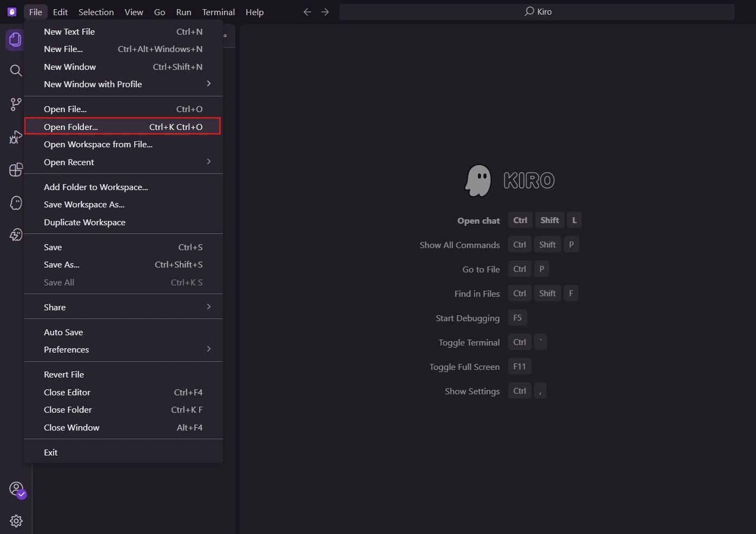Viewport: 756px width, 534px height.
Task: Choose Exit from File menu
Action: (x=123, y=452)
